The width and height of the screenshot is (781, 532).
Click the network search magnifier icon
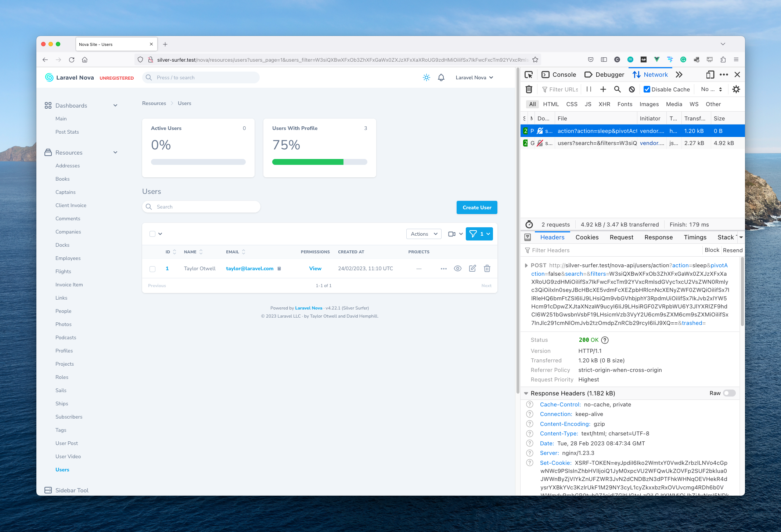coord(618,89)
